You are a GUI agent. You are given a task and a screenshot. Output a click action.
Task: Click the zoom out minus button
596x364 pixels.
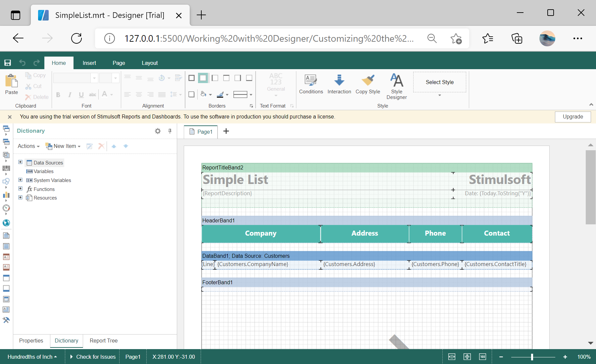pos(501,357)
